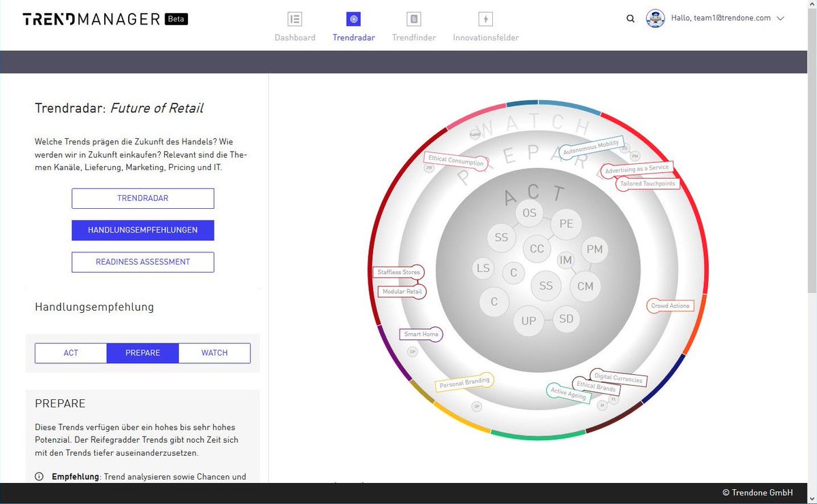Click the Ethical Consumption trend label
The width and height of the screenshot is (817, 504).
point(455,161)
